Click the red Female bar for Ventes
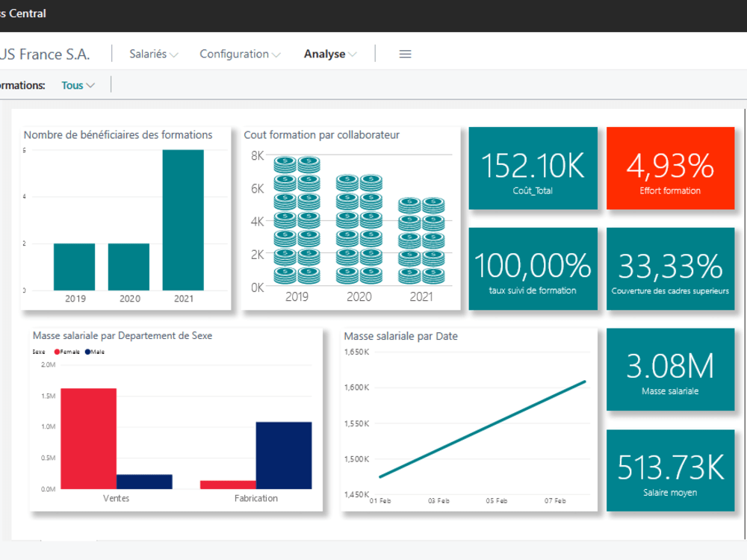 [x=89, y=438]
